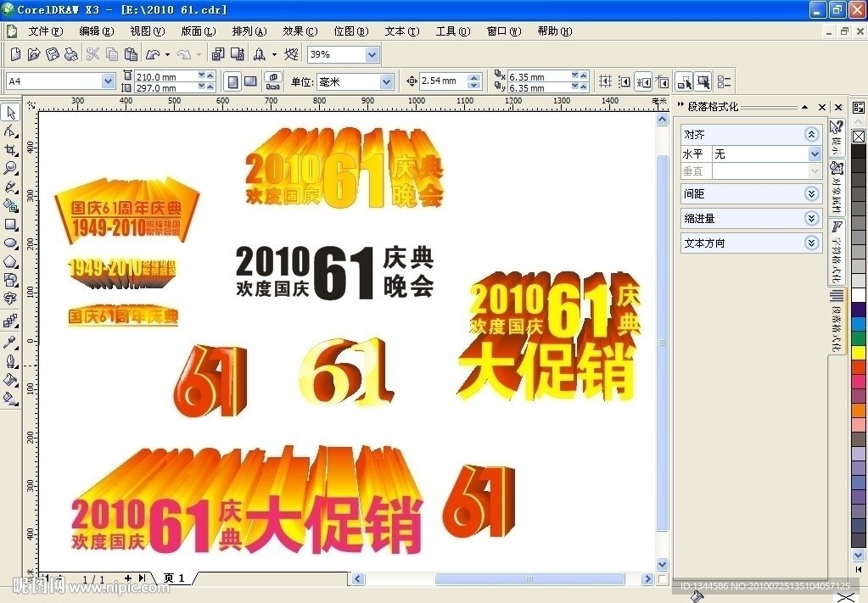Open the 文本(T) menu

pyautogui.click(x=401, y=31)
